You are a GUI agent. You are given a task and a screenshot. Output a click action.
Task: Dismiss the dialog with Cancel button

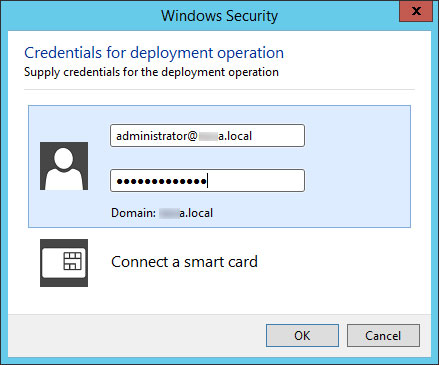[x=383, y=335]
